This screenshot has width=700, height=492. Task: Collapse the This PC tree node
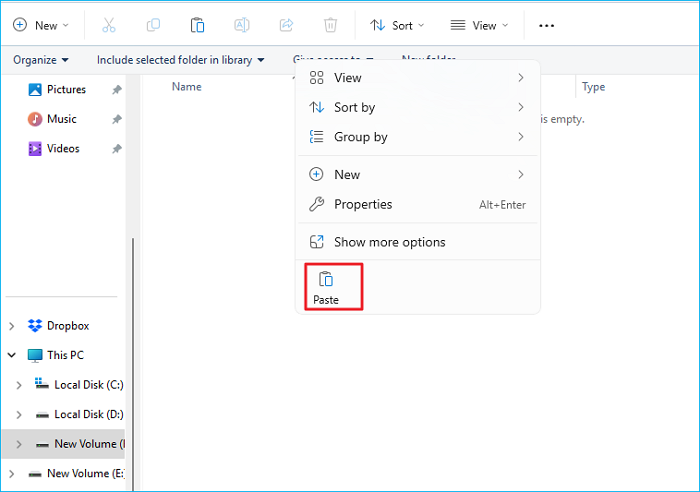coord(12,355)
